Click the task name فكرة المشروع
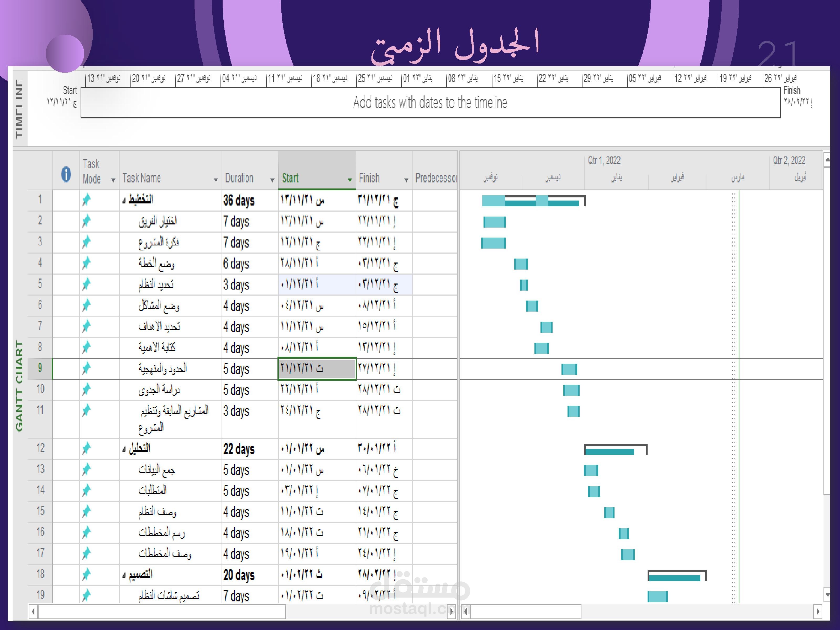 (x=158, y=242)
